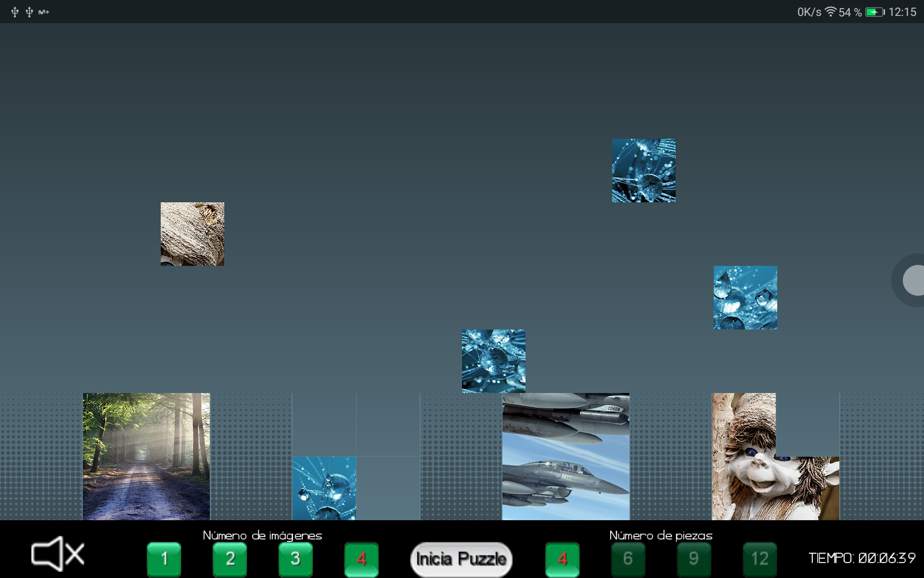Viewport: 924px width, 578px height.
Task: Tap the Wi-Fi status icon
Action: tap(830, 12)
